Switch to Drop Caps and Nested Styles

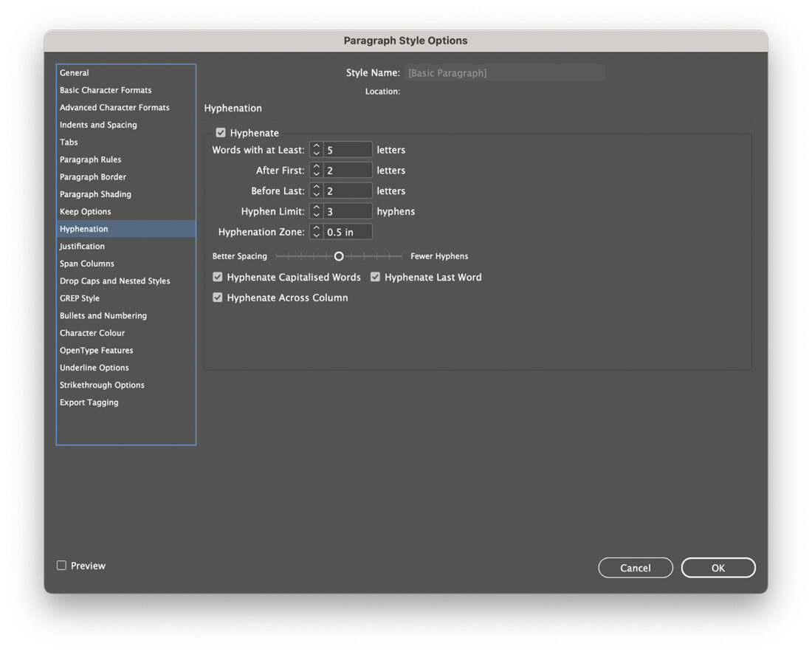[x=115, y=281]
